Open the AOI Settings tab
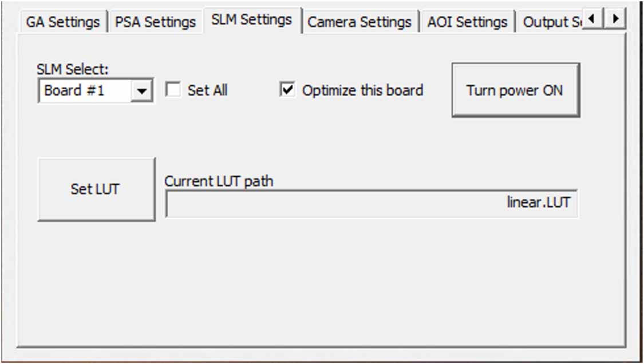644x364 pixels. [x=467, y=22]
